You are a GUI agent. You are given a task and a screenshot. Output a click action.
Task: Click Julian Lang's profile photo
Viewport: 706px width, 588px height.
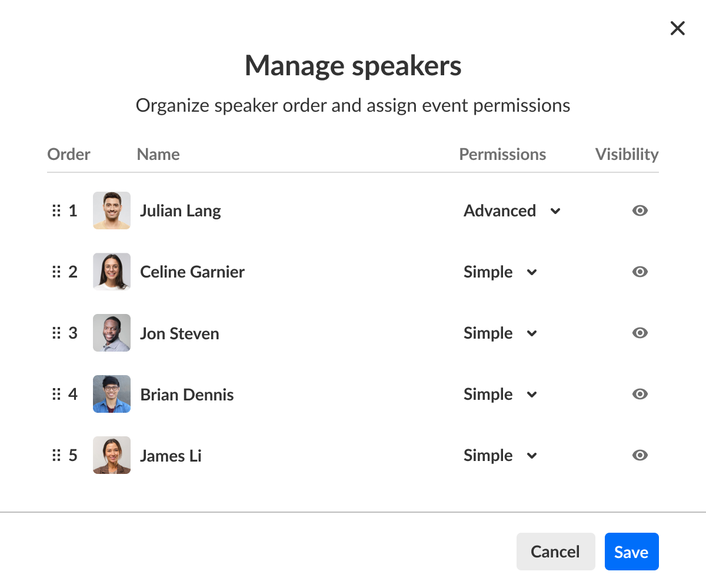pyautogui.click(x=112, y=211)
